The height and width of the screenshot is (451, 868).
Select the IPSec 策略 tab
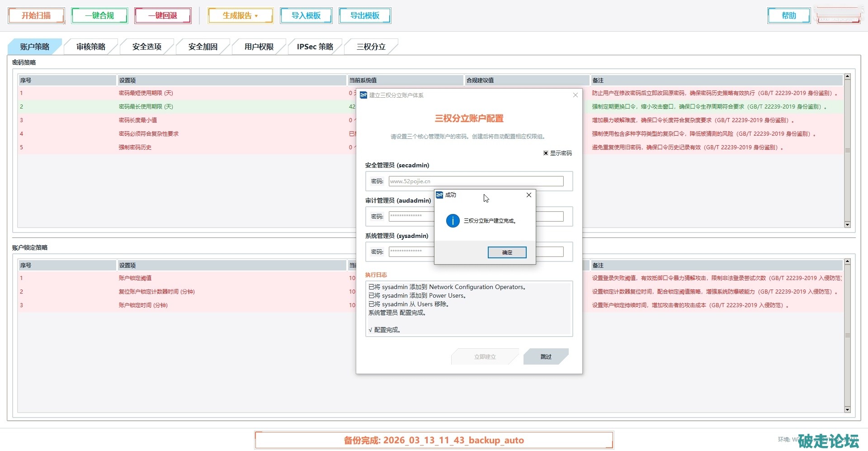[x=315, y=47]
